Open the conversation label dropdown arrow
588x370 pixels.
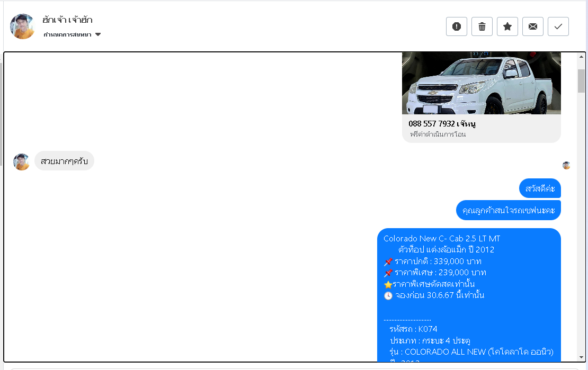tap(98, 34)
